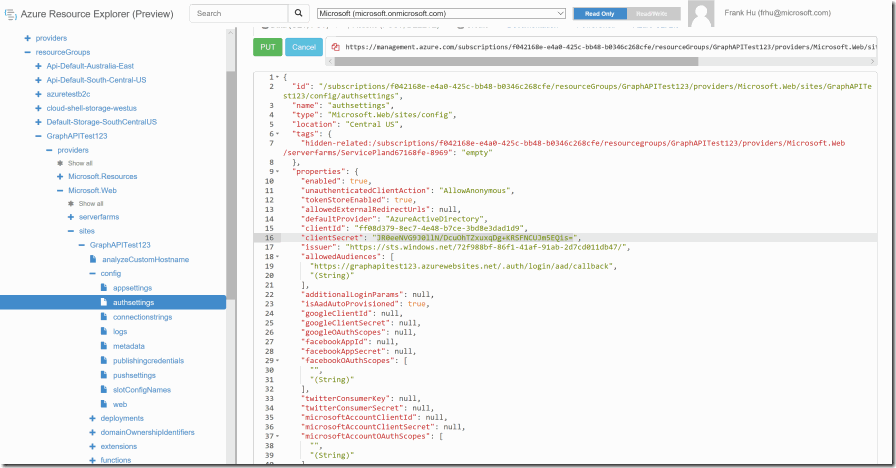Expand Api-Default-South-Central-US resource group
Viewport: 896px width, 468px height.
pyautogui.click(x=38, y=80)
